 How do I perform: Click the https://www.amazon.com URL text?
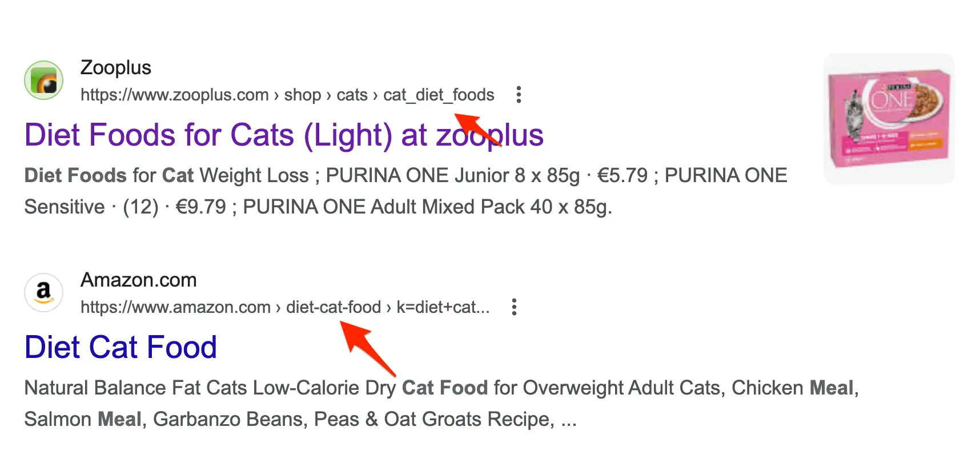pos(175,307)
